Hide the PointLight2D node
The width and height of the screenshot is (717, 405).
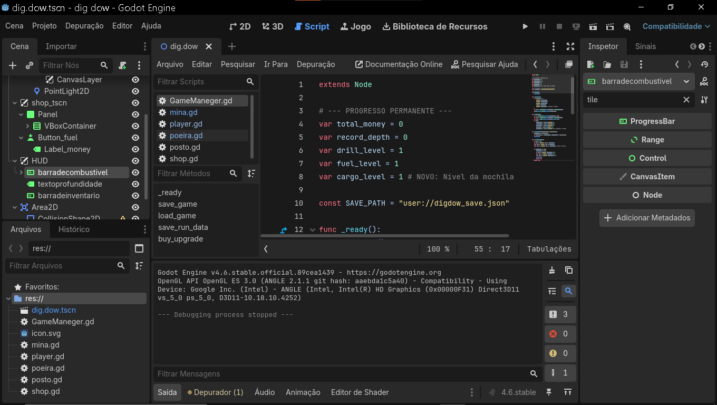tap(135, 91)
